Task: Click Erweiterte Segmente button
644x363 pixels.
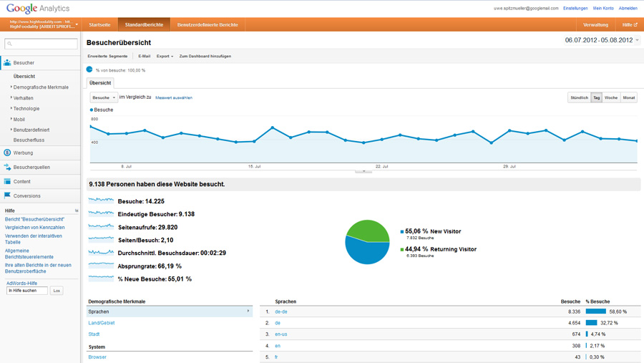Action: [x=107, y=56]
